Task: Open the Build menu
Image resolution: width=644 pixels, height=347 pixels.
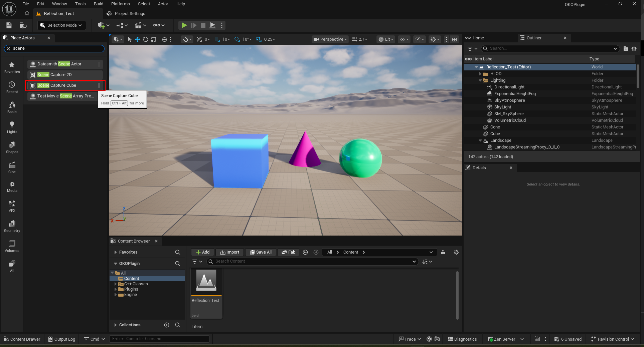Action: (x=99, y=4)
